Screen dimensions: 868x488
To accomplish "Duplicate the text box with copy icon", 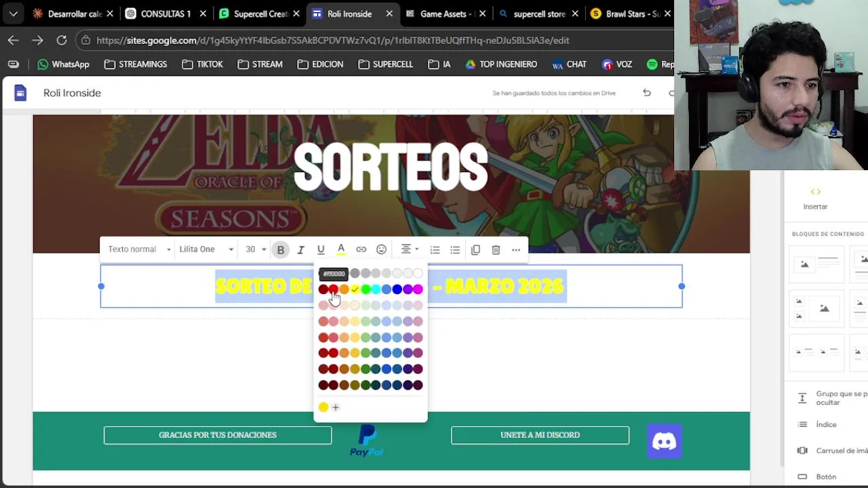I will click(x=475, y=249).
